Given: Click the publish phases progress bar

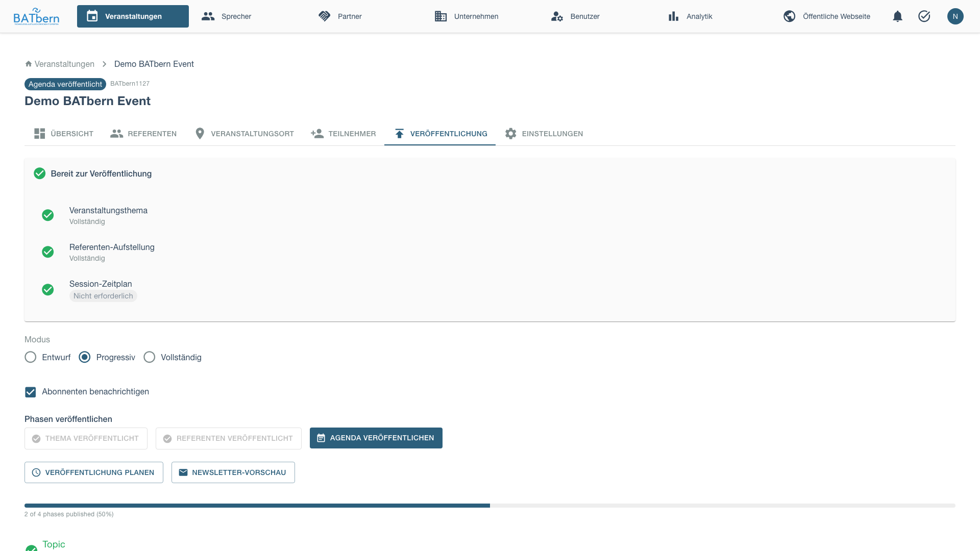Looking at the screenshot, I should pyautogui.click(x=490, y=506).
